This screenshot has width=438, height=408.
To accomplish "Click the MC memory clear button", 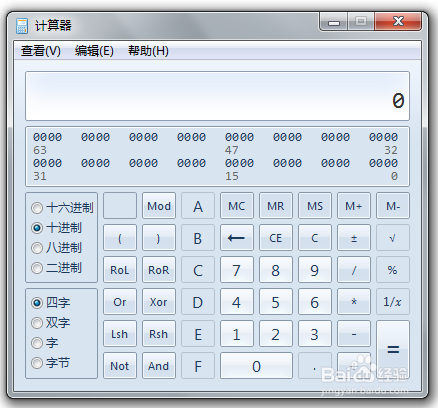I will [x=237, y=206].
